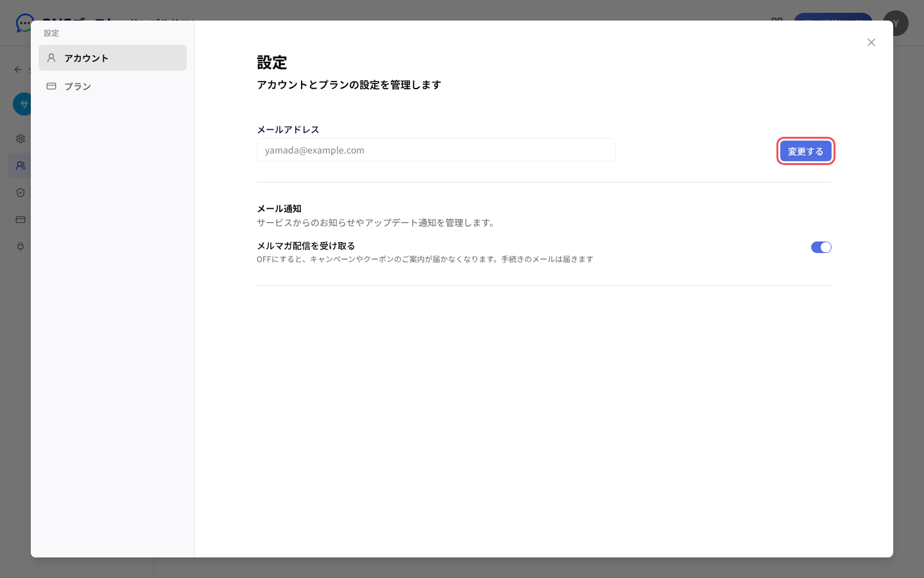Select the members people icon in background sidebar

tap(21, 166)
